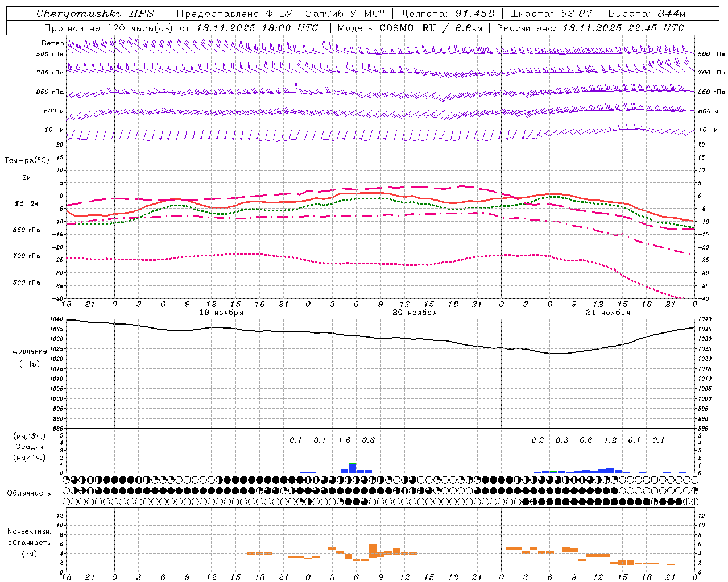
Task: Click the 'Ветер' wind panel label
Action: (53, 43)
